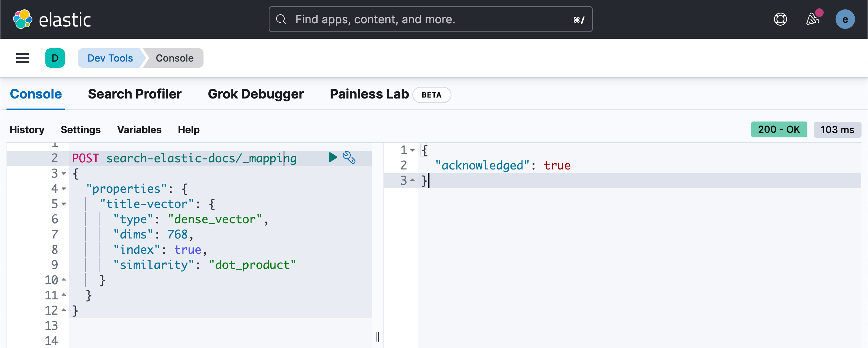Toggle the fold marker at line 10
The width and height of the screenshot is (868, 348).
coord(64,280)
